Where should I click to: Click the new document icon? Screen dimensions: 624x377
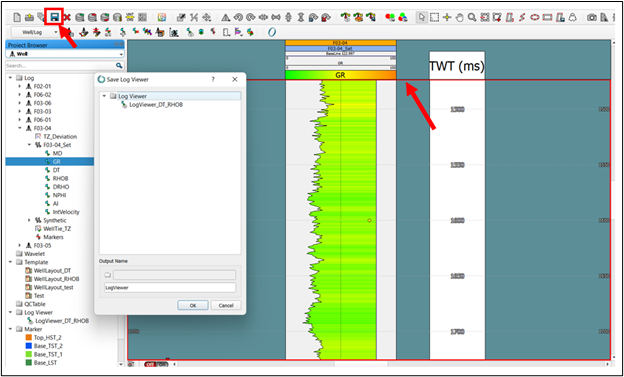click(17, 17)
